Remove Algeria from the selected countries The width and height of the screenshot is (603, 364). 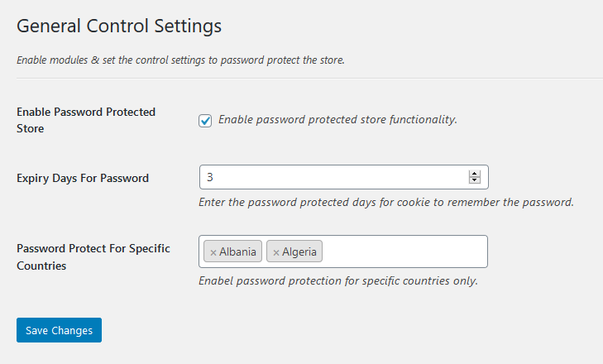(275, 252)
